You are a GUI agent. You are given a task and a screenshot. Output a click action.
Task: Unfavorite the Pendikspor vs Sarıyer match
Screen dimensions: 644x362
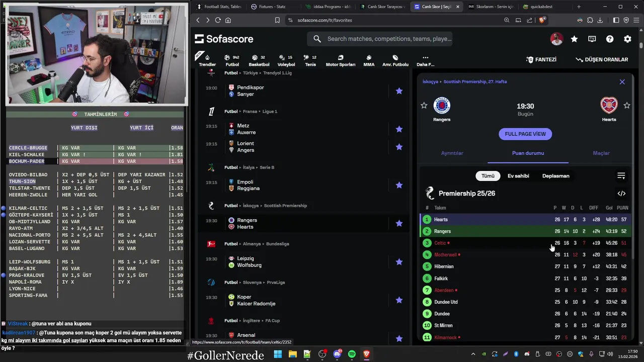coord(399,91)
